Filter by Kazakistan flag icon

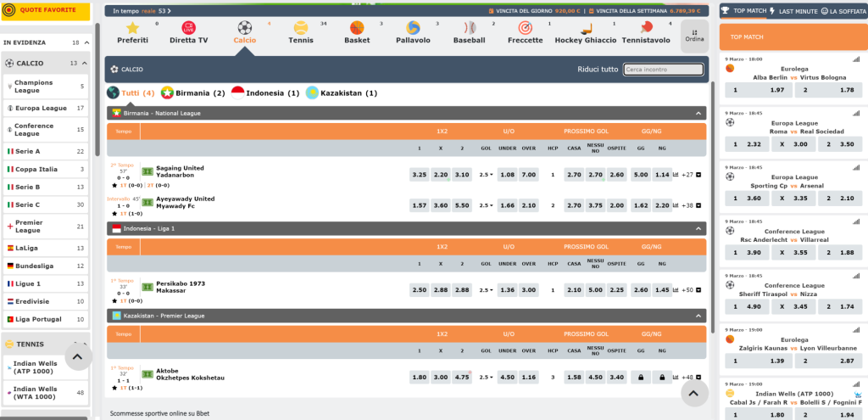[x=312, y=92]
